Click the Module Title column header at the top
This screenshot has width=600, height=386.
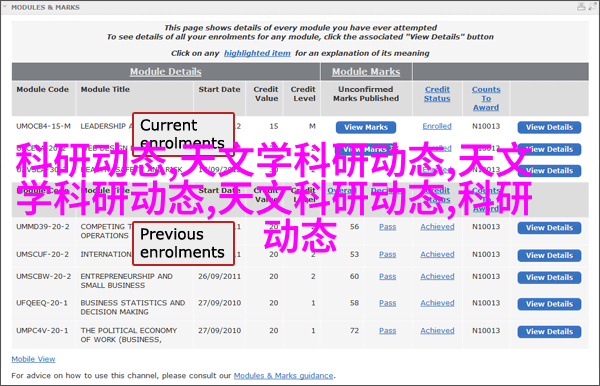(x=105, y=89)
